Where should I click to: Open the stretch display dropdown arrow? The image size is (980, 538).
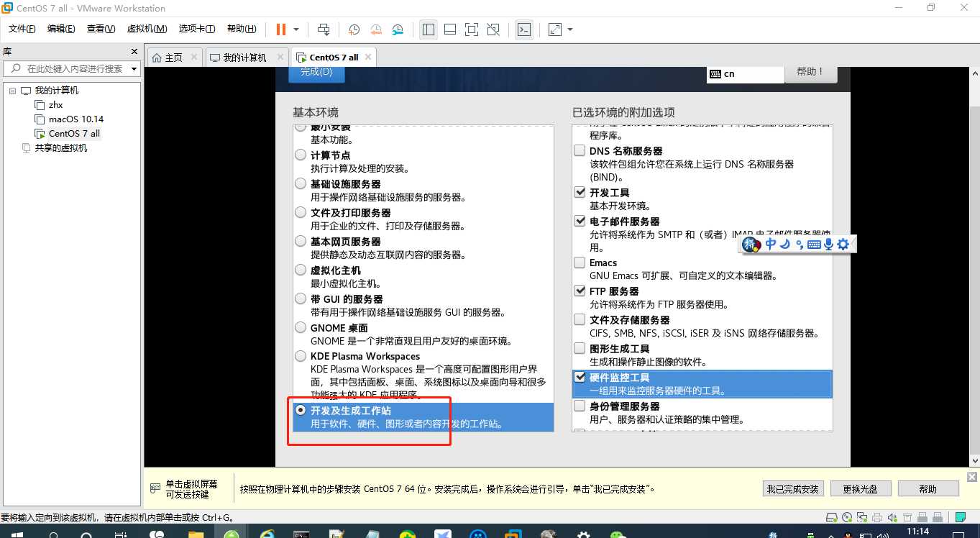click(x=570, y=29)
